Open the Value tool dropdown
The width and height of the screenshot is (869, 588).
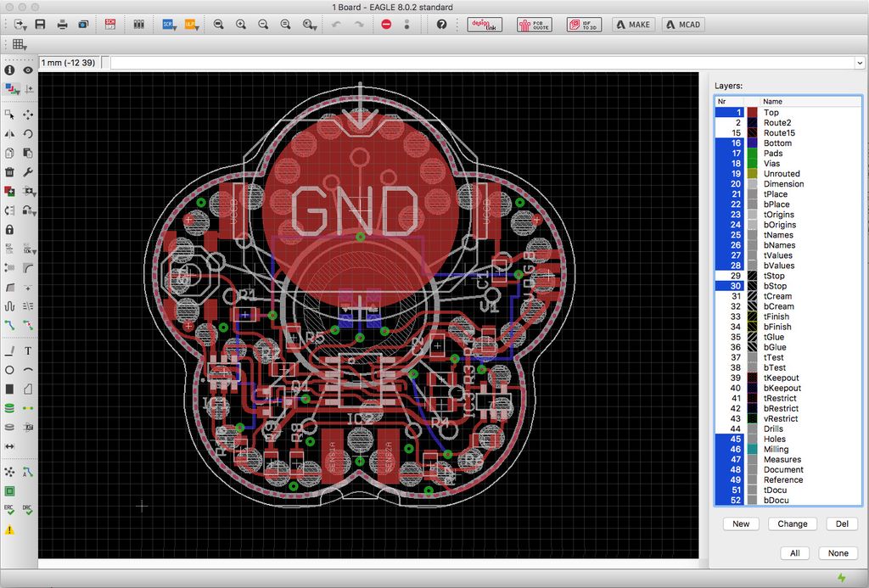coord(29,249)
